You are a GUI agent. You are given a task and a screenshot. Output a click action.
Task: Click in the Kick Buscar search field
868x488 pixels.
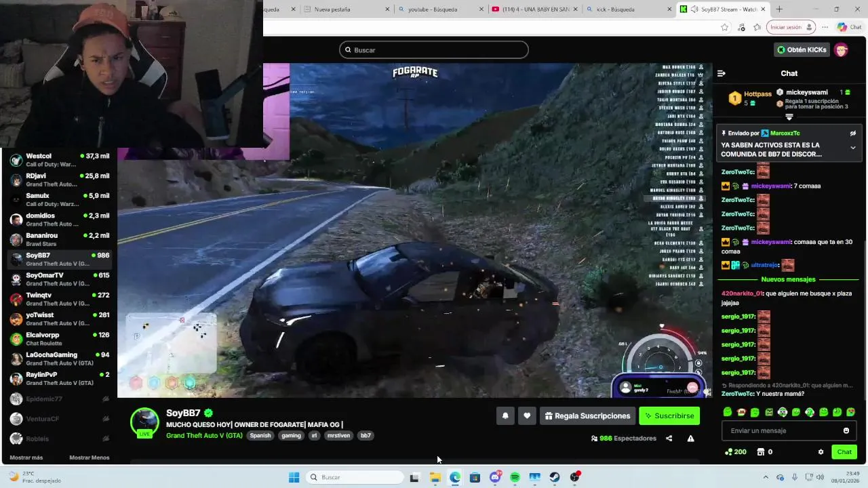coord(434,49)
